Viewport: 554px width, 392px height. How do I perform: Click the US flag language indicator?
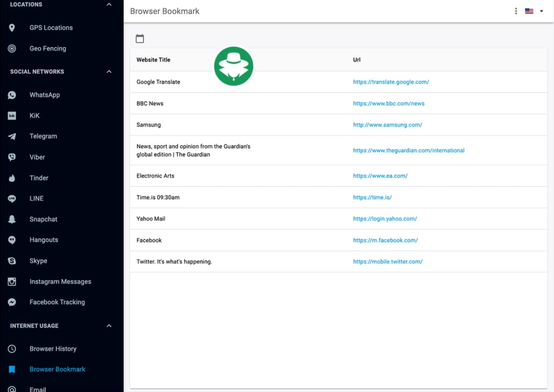pos(529,10)
